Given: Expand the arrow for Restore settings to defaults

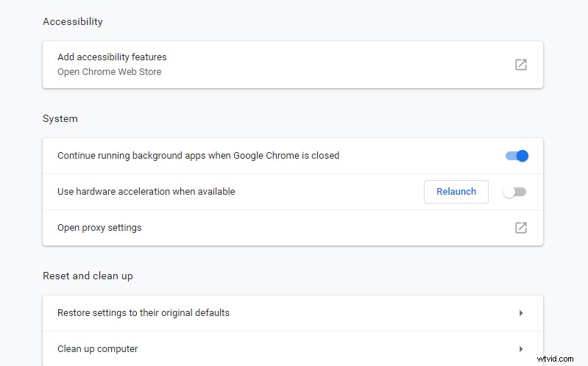Looking at the screenshot, I should (x=521, y=313).
